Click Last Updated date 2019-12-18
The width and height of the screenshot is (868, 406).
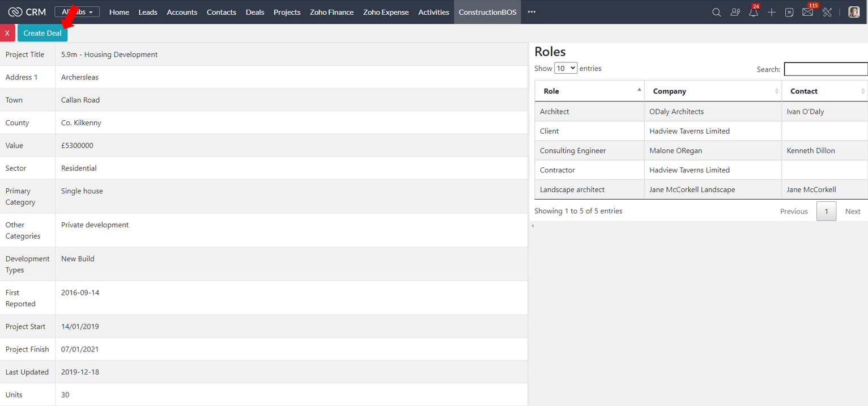click(80, 372)
